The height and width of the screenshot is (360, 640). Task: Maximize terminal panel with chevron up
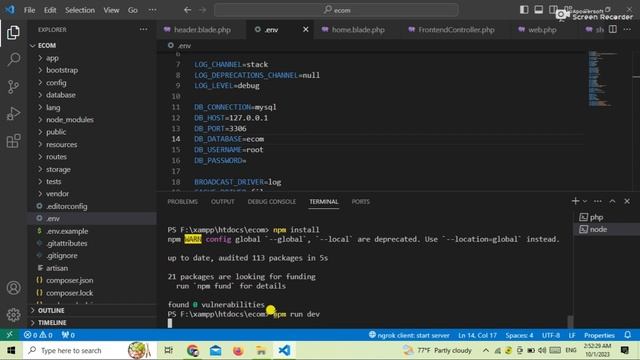coord(612,201)
